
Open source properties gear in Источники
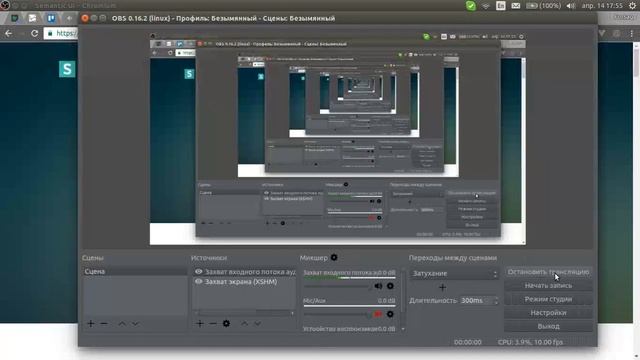point(226,324)
